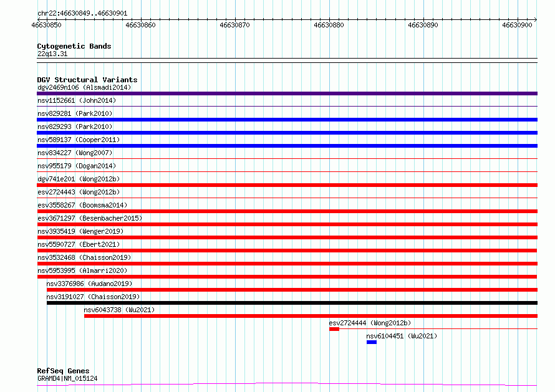Screen dimensions: 555x392
Task: Open variant nsv955179 (Dogan2014)
Action: (77, 166)
